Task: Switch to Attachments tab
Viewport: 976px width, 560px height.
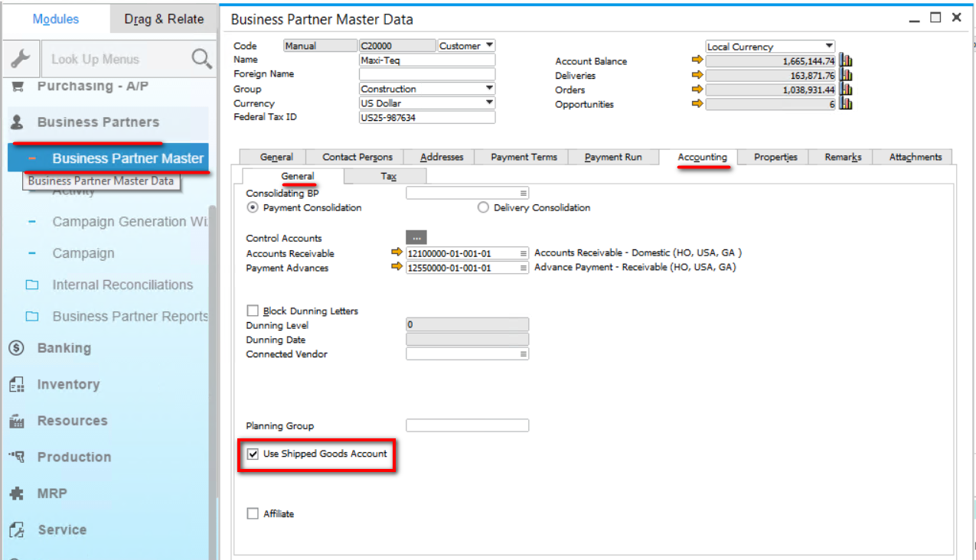Action: (915, 157)
